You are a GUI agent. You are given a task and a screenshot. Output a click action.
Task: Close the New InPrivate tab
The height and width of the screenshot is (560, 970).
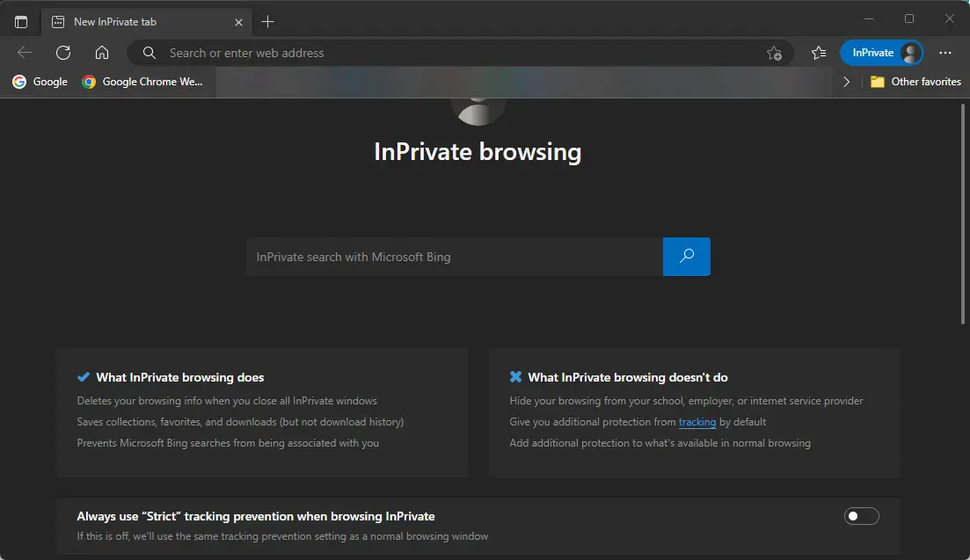pos(238,22)
